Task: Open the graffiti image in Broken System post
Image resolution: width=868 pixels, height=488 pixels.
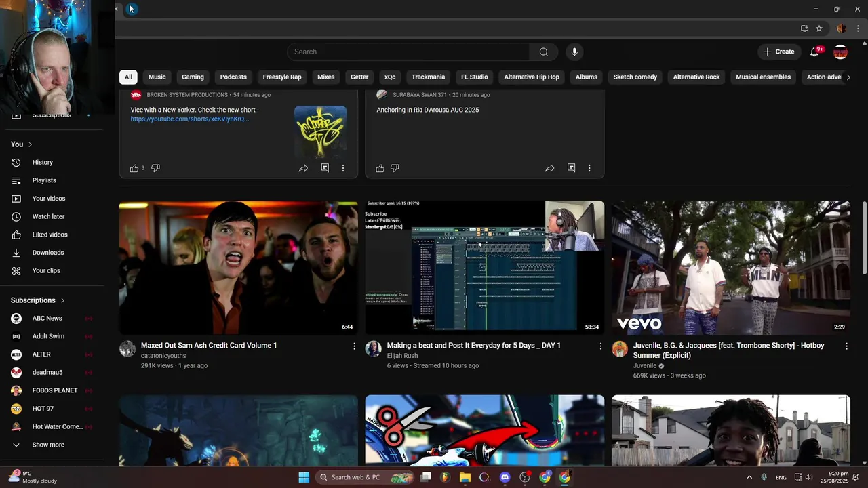Action: [x=320, y=131]
